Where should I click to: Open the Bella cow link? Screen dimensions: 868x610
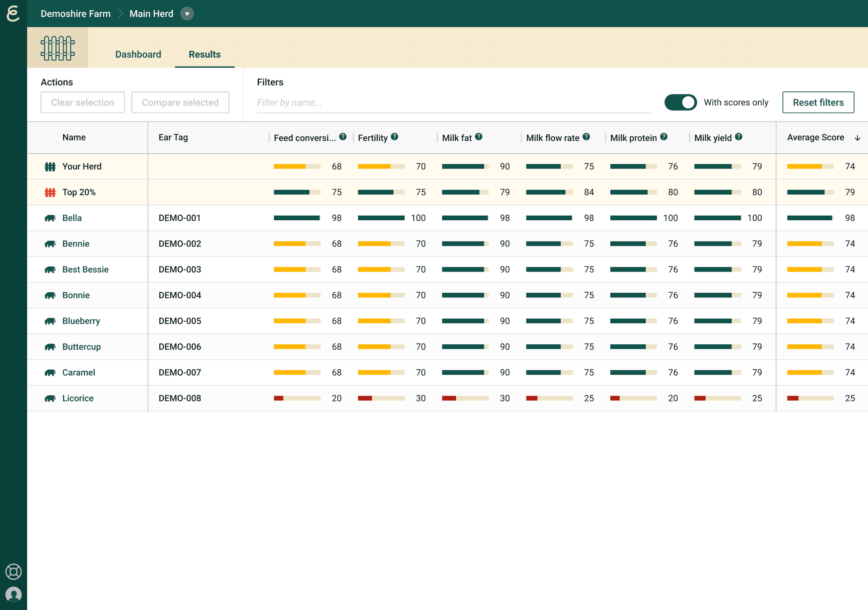[x=72, y=218]
